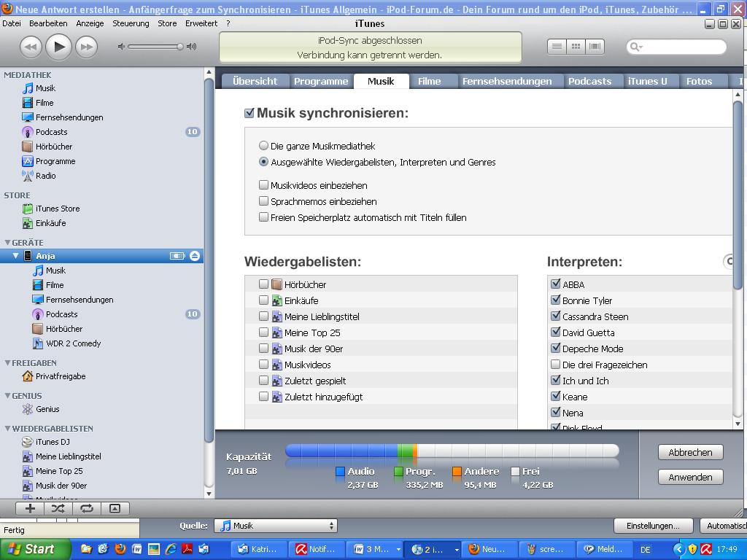Switch to the Übersicht tab

[x=255, y=82]
